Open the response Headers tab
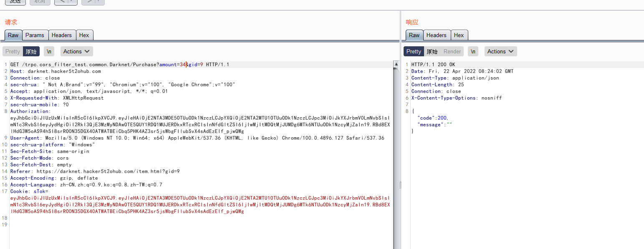 pos(437,35)
